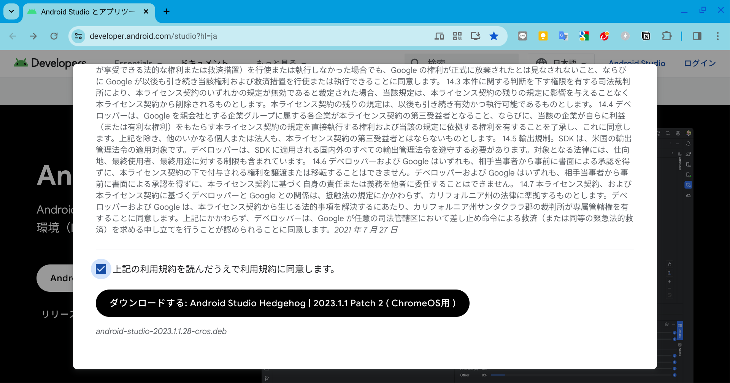Go back to the previous page
Viewport: 730px width, 383px height.
(13, 36)
